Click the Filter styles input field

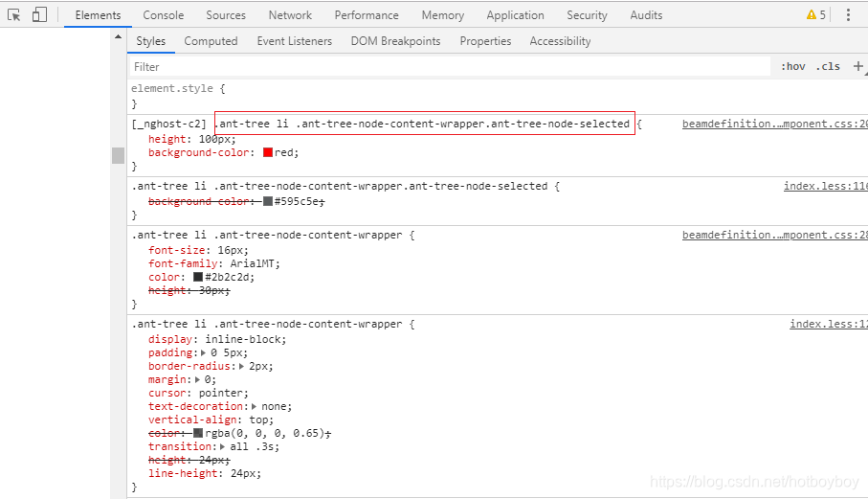450,66
